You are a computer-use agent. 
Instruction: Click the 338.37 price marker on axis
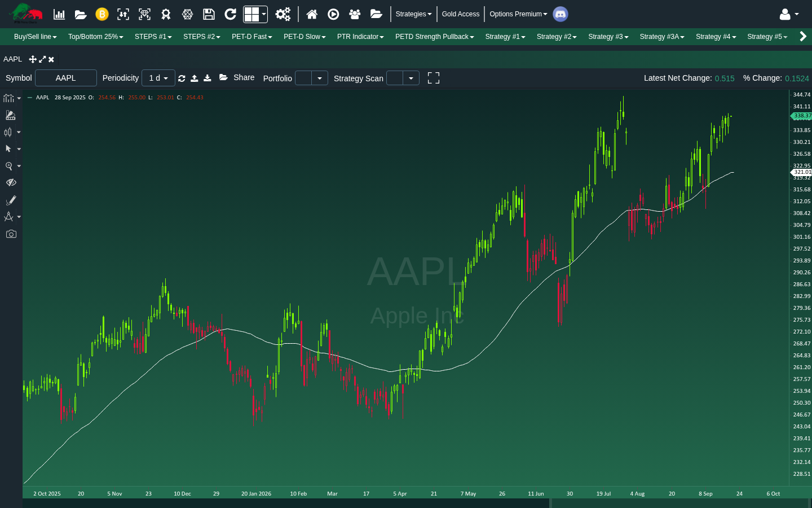pyautogui.click(x=801, y=116)
